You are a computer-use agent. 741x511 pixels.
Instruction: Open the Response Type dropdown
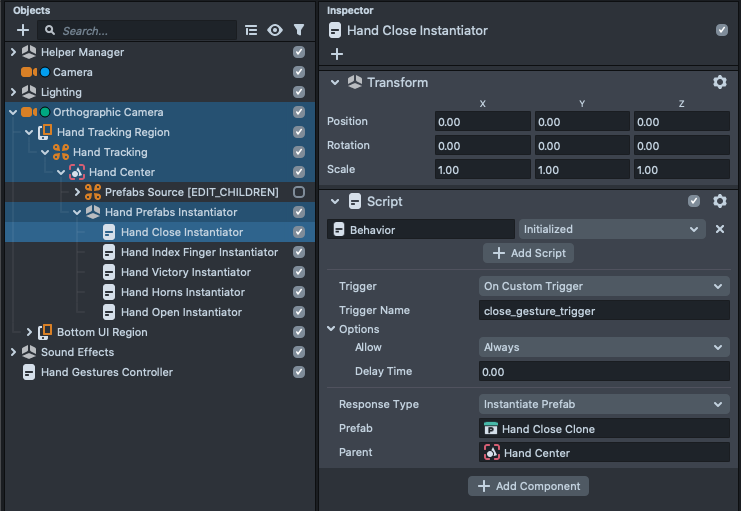603,404
